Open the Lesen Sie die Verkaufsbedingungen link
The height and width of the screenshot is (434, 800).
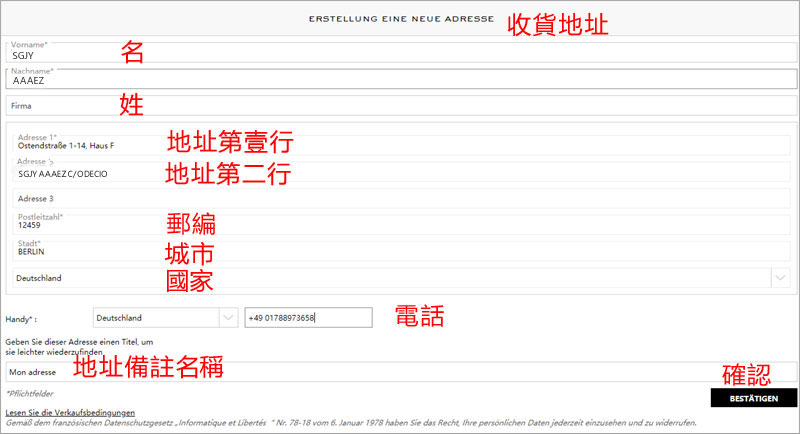click(x=70, y=413)
